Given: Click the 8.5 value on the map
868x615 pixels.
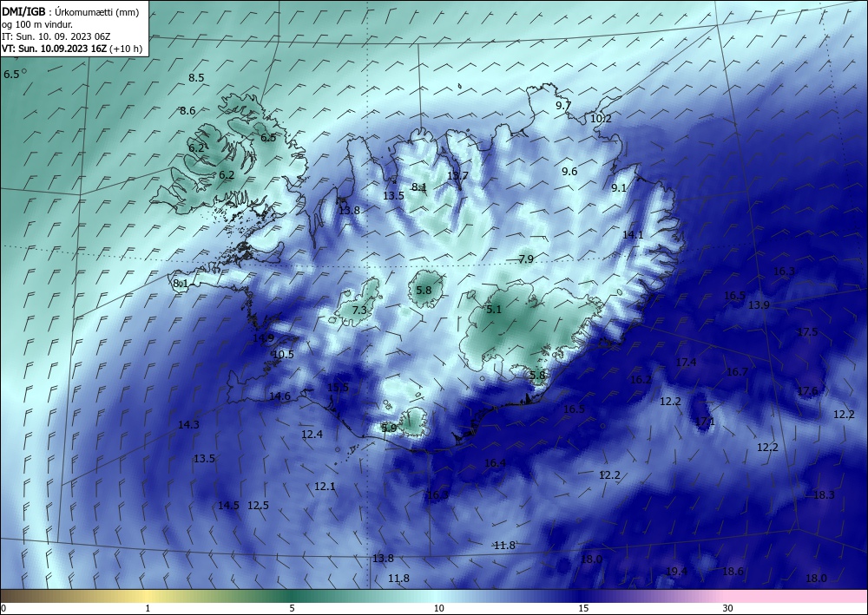Looking at the screenshot, I should click(196, 78).
